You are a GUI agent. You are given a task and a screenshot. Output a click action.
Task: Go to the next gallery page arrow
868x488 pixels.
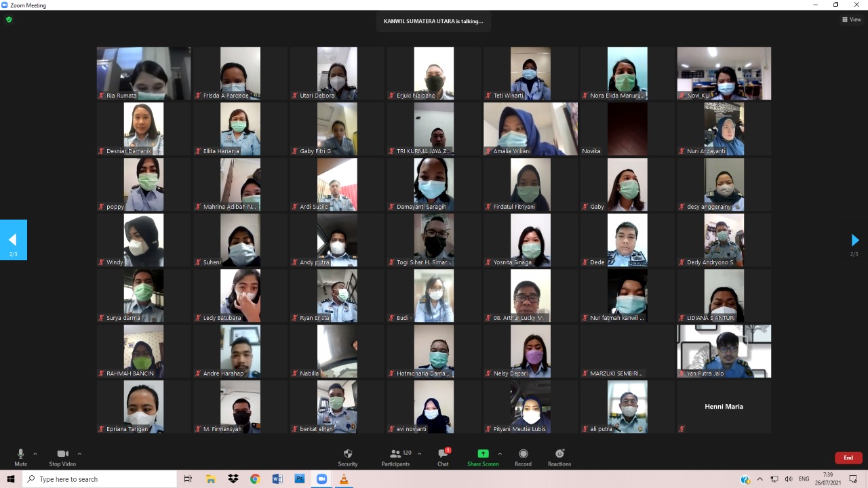click(x=854, y=240)
